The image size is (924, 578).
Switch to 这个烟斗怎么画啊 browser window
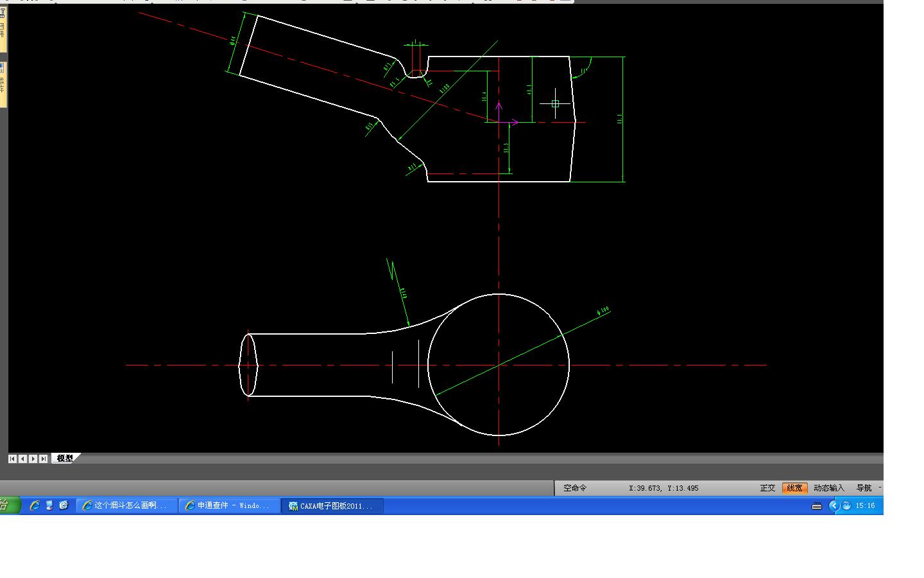tap(126, 506)
